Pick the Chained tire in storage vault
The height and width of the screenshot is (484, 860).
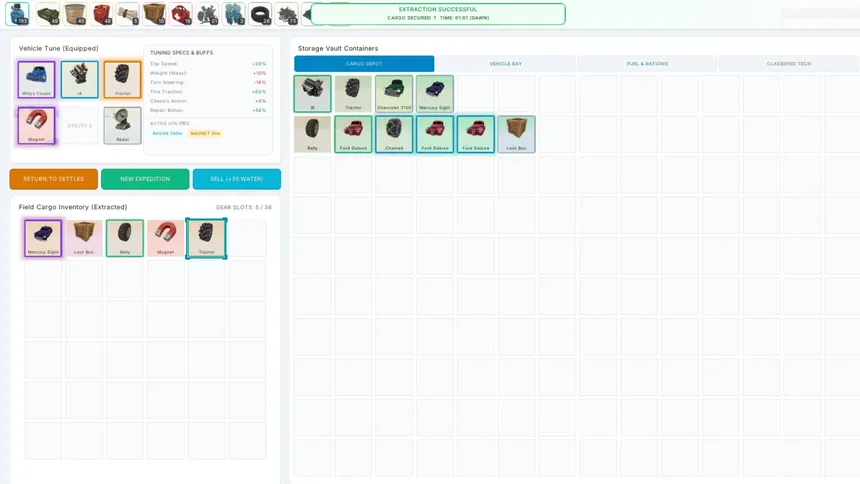coord(394,134)
